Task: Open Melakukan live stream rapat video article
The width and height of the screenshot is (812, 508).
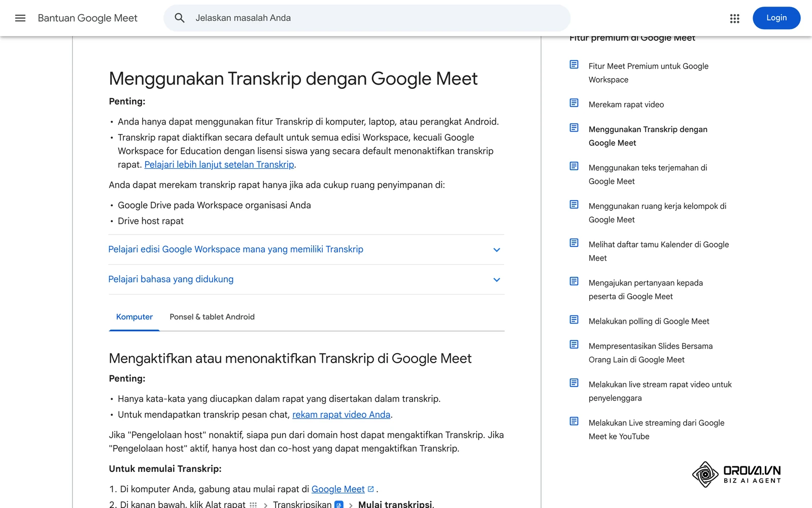Action: [x=660, y=391]
